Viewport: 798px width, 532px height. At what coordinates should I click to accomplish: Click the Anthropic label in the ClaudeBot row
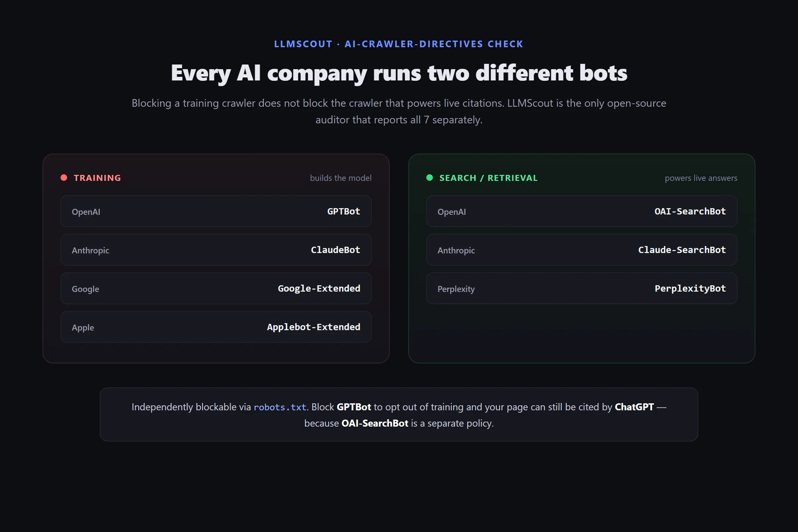pyautogui.click(x=90, y=250)
